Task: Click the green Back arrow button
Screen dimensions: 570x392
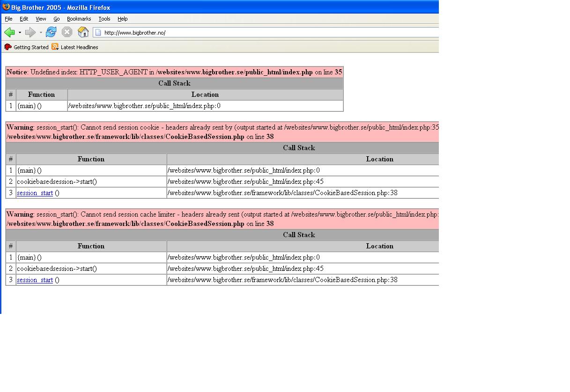Action: pos(9,32)
